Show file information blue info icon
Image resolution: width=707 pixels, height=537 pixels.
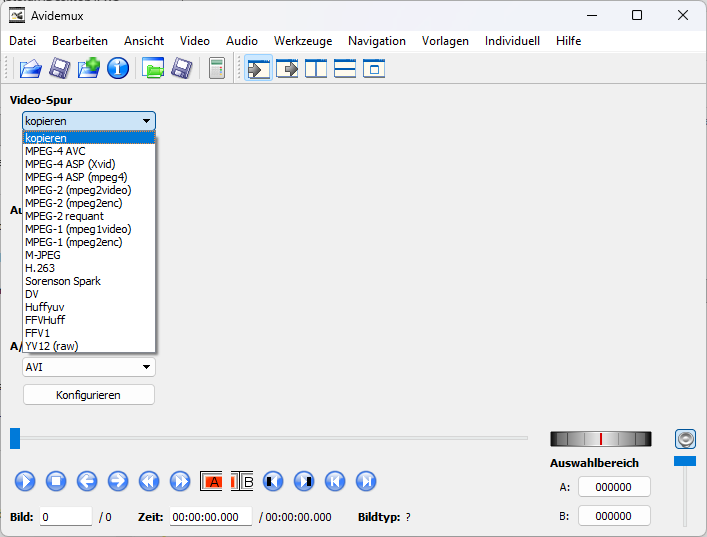[118, 69]
